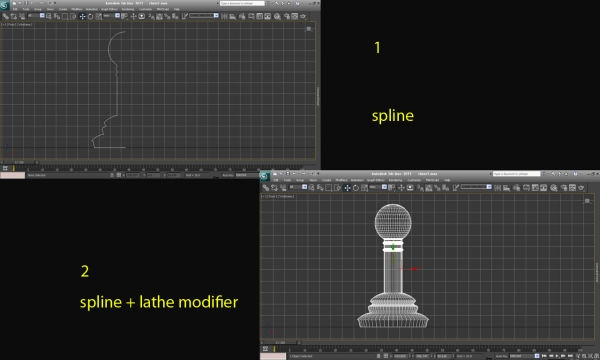Choose Select by Name in the spline-only window
The image size is (600, 360).
tap(57, 16)
